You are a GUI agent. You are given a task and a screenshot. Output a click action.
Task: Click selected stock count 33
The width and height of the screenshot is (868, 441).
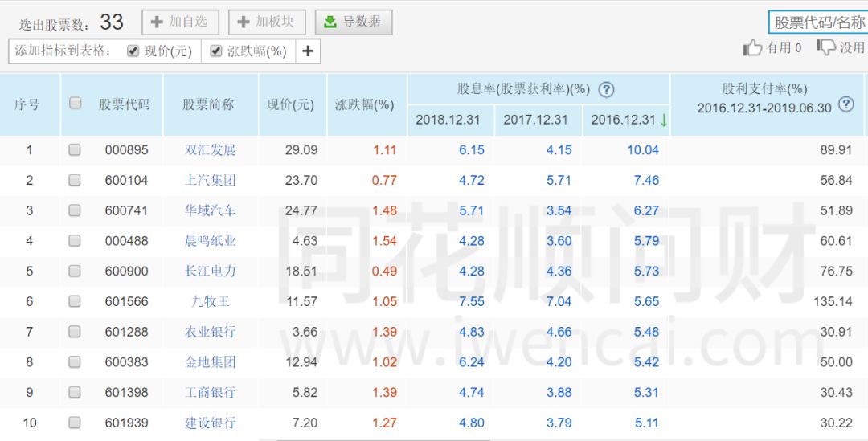point(112,22)
